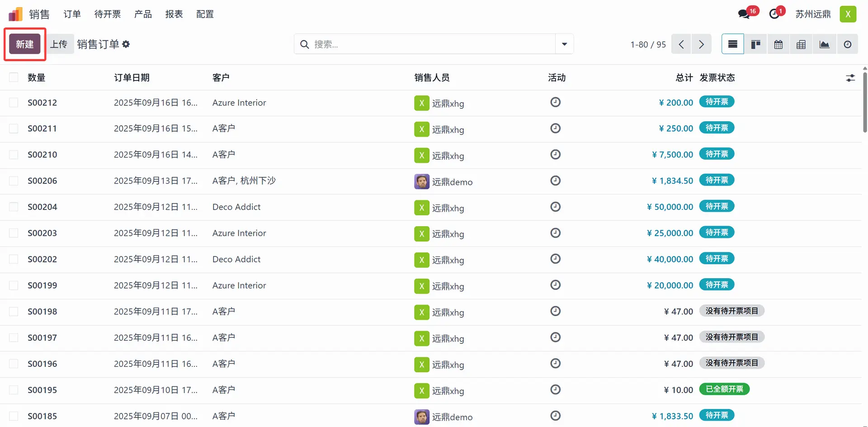Viewport: 868px width, 427px height.
Task: Open the calendar view
Action: coord(778,44)
